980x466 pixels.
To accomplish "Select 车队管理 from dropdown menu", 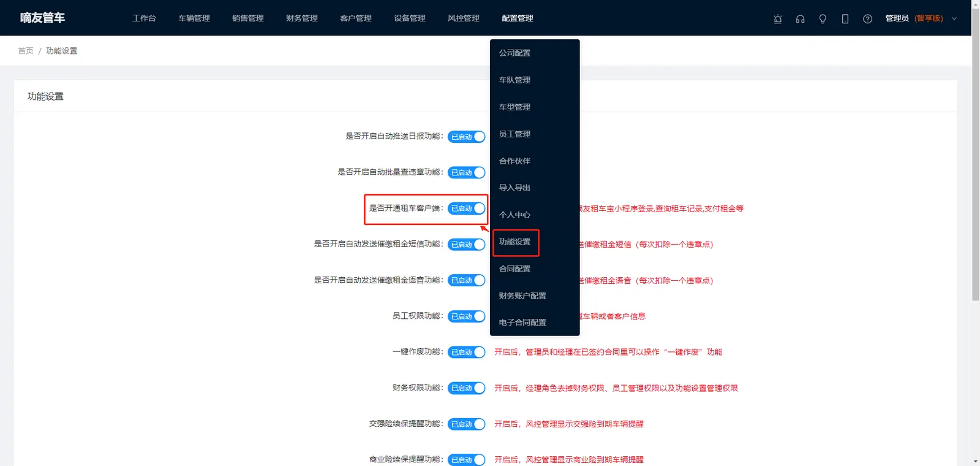I will tap(535, 80).
